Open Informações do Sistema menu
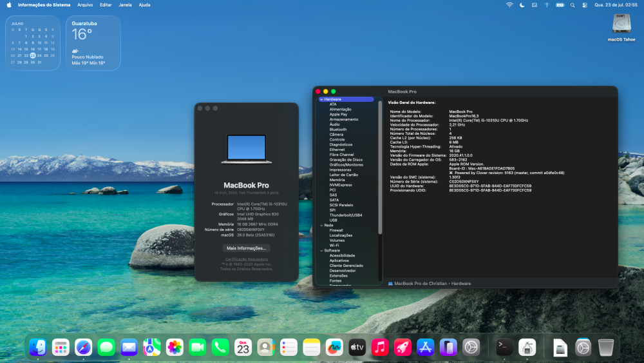 click(44, 5)
